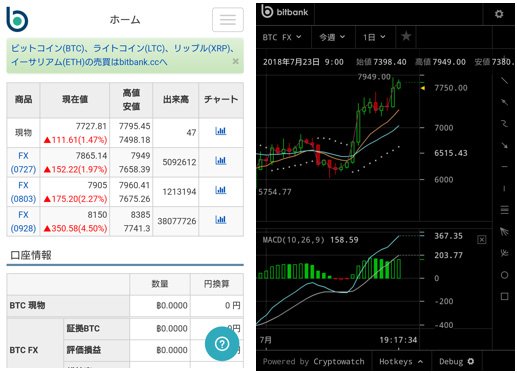Screen dimensions: 517x373
Task: Click the 現物 current price 7727.81
Action: (x=91, y=126)
